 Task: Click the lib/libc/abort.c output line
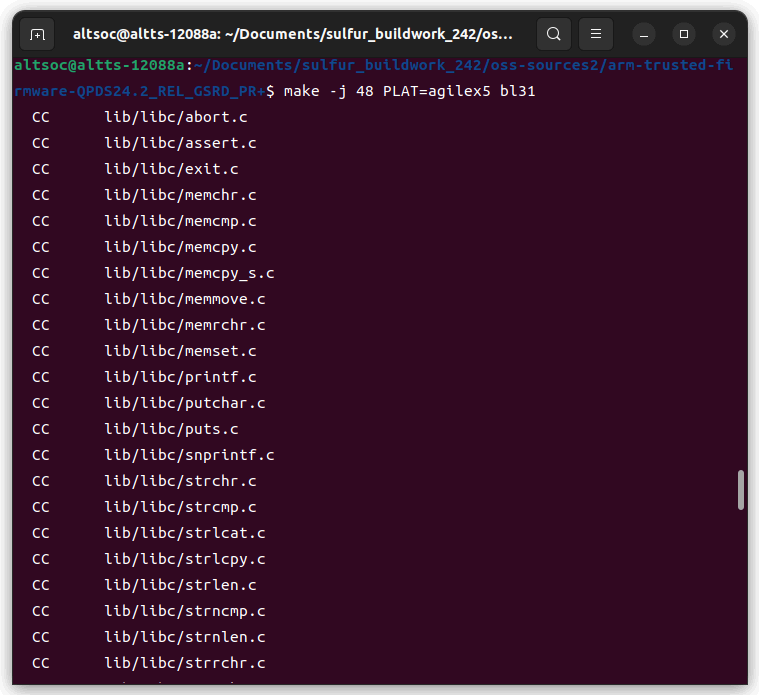175,117
